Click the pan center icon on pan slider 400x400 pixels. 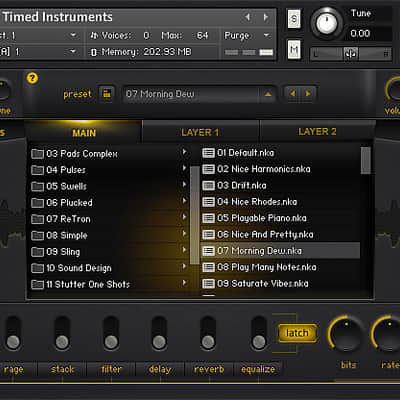pos(351,54)
